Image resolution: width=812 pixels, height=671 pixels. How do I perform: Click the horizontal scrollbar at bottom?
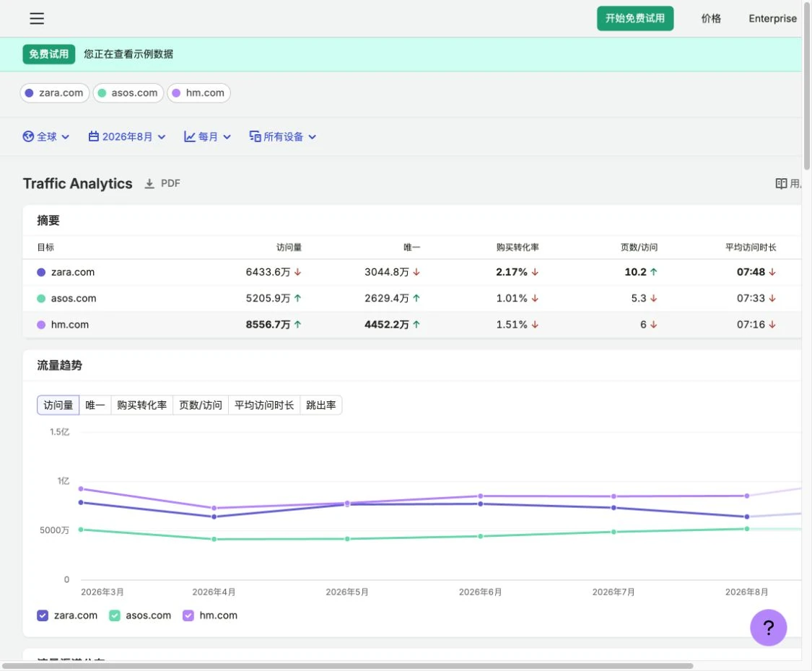[347, 666]
